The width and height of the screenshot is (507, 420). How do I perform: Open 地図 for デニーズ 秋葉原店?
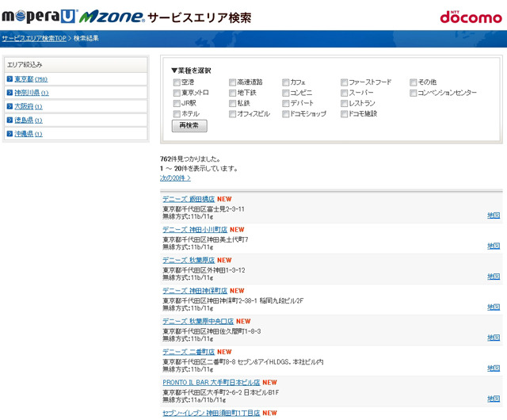click(x=494, y=277)
